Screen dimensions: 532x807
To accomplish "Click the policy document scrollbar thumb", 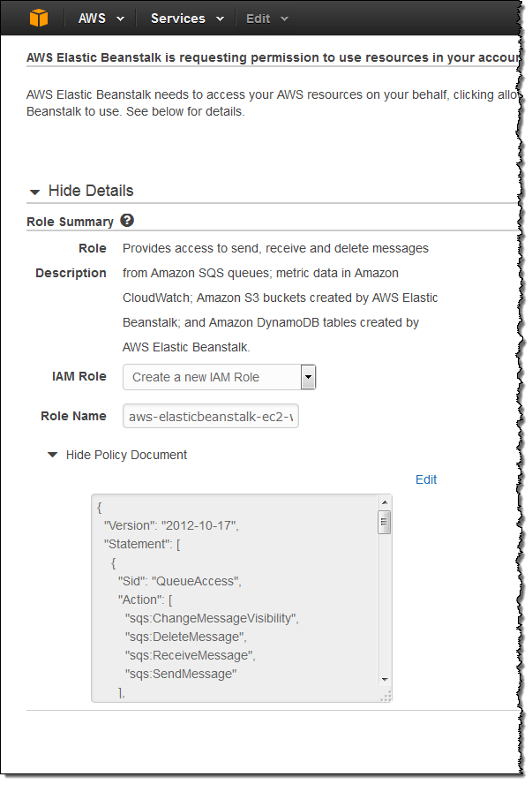I will point(385,522).
